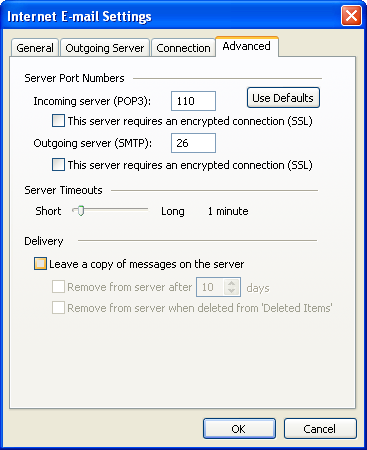Open the Outgoing Server tab
This screenshot has height=450, width=367.
click(105, 48)
